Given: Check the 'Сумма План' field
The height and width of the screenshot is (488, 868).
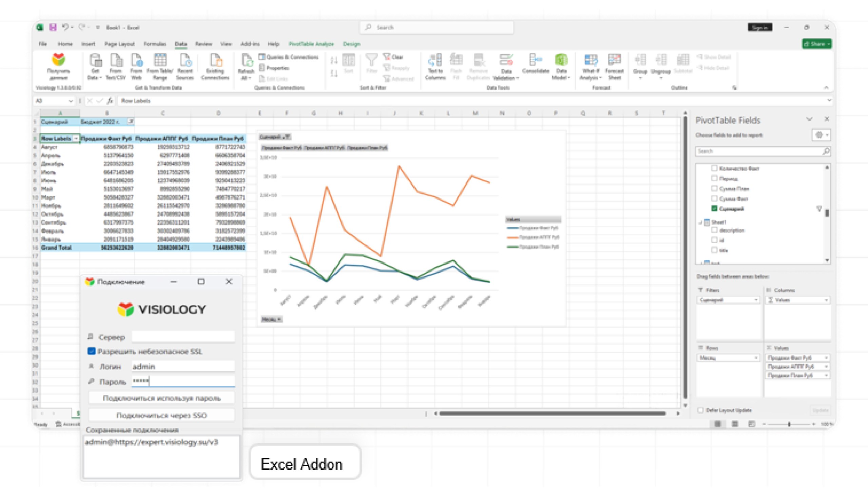Looking at the screenshot, I should (x=714, y=188).
